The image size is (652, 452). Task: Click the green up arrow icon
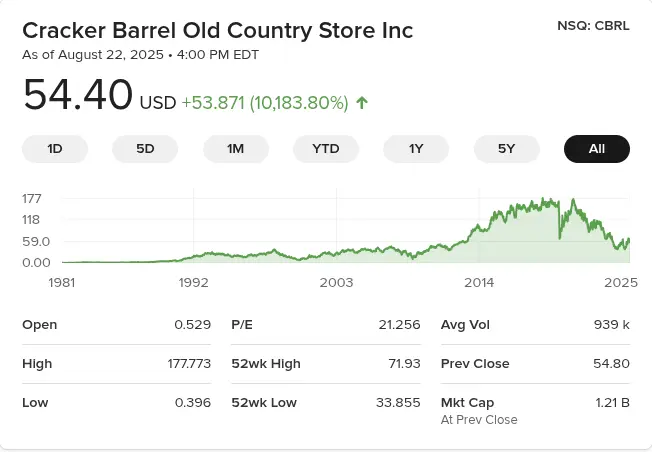(x=362, y=102)
